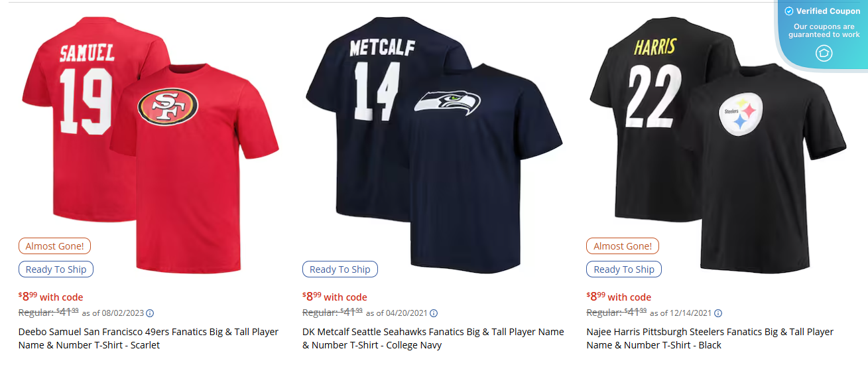Screen dimensions: 868x367
Task: Click info icon beside 12/14/2021 price date
Action: tap(718, 313)
